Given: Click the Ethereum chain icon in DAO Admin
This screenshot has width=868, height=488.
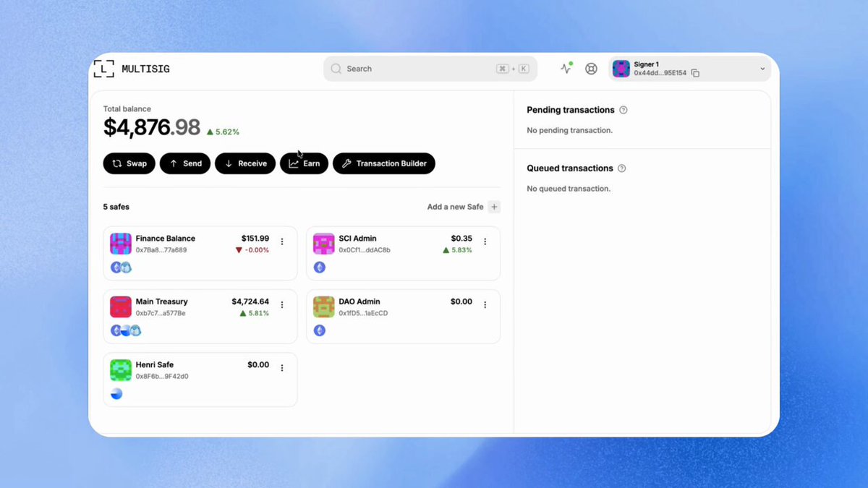Looking at the screenshot, I should pos(320,330).
